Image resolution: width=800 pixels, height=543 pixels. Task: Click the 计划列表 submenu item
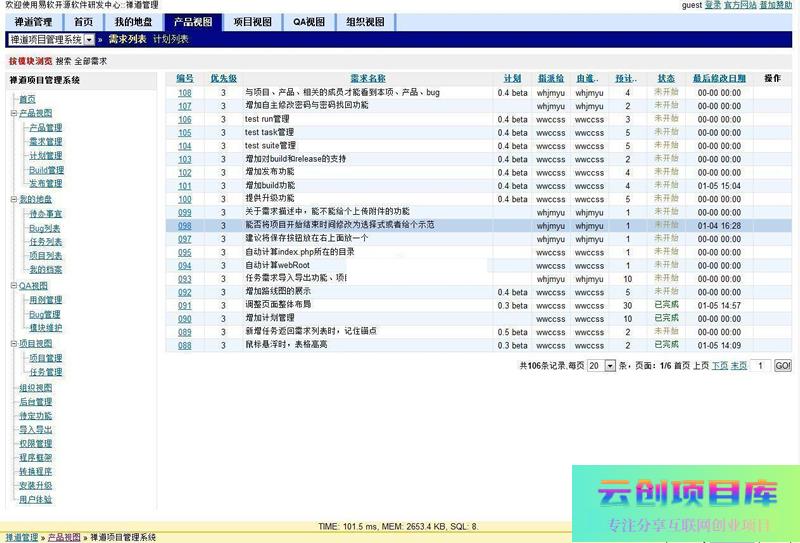[170, 40]
